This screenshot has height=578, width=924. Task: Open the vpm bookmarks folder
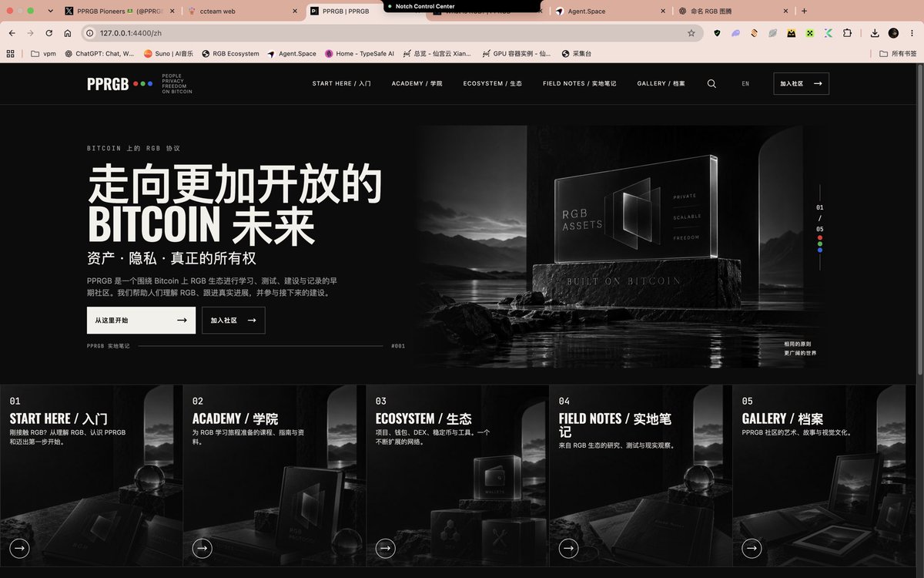point(43,54)
